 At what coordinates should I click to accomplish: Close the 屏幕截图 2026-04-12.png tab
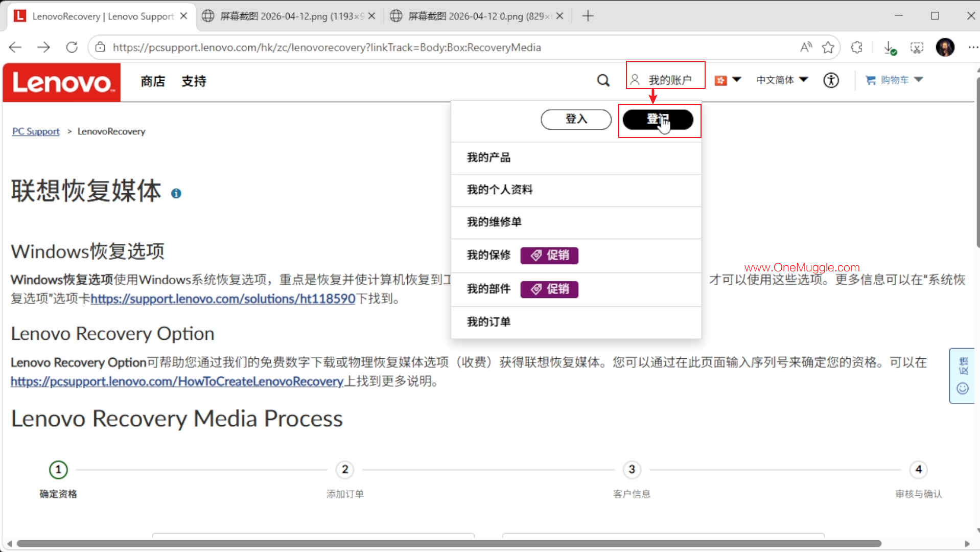click(x=372, y=16)
